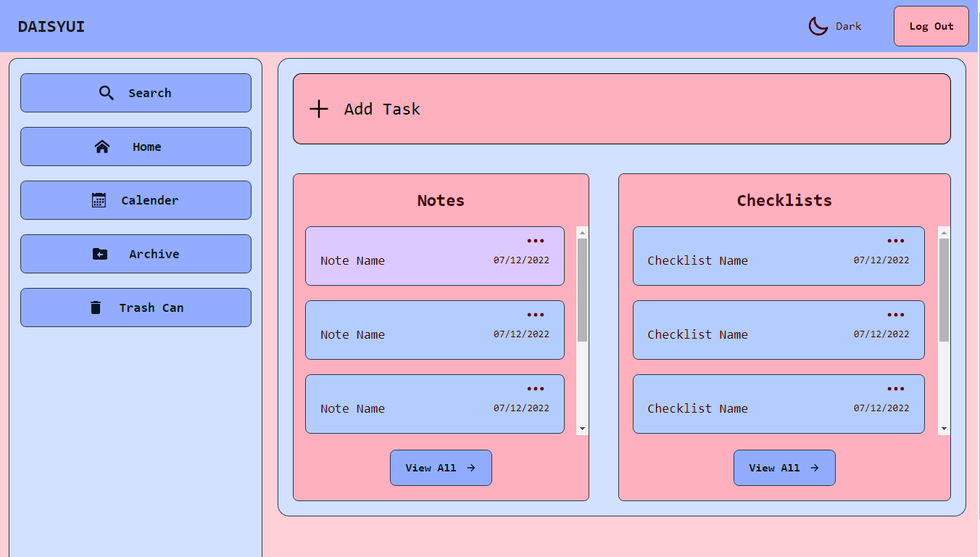Open three-dot menu on first Note Name card
Screen dimensions: 980x557
(x=536, y=241)
